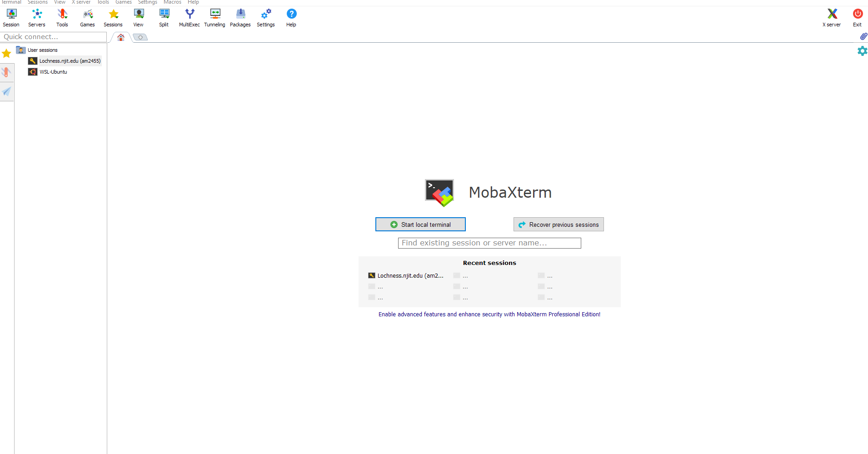Click the Quick connect field

pyautogui.click(x=54, y=37)
